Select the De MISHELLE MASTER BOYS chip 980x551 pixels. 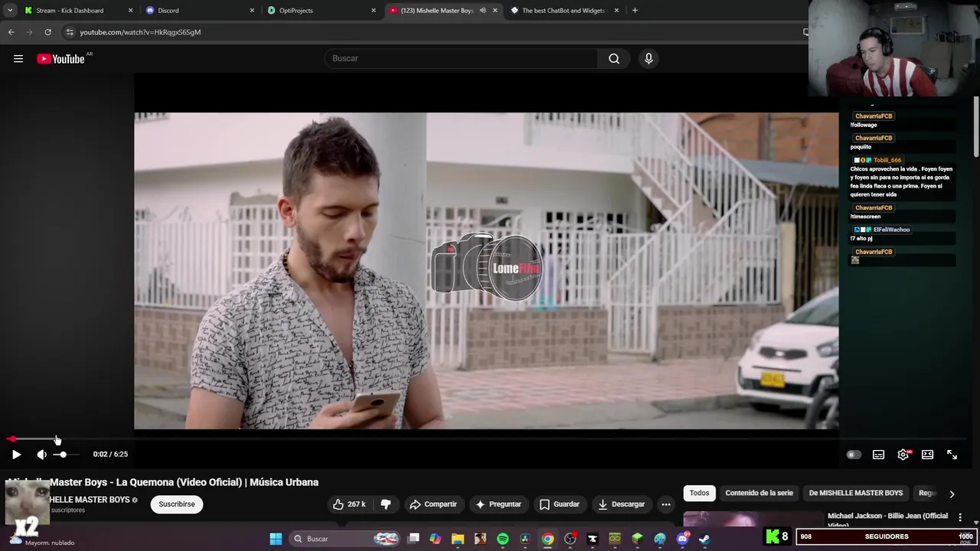pos(856,493)
